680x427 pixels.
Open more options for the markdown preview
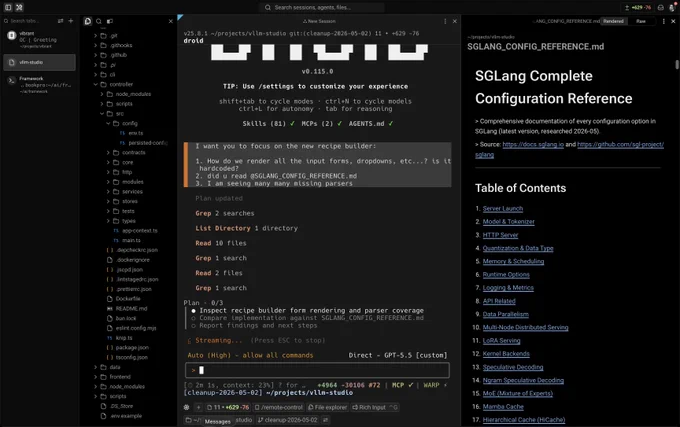(664, 21)
